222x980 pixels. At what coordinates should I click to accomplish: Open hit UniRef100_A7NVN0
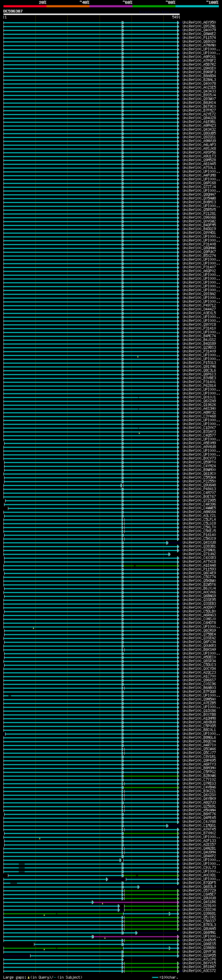pyautogui.click(x=199, y=45)
